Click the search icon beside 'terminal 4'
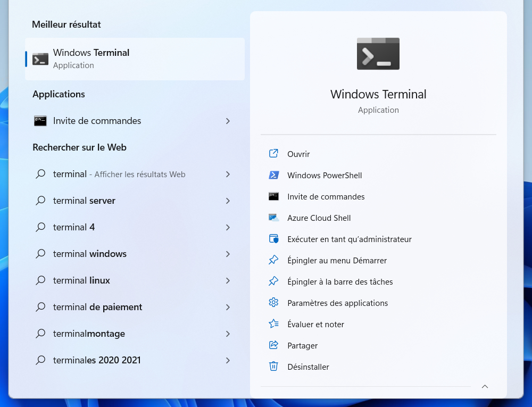532x407 pixels. (x=40, y=227)
